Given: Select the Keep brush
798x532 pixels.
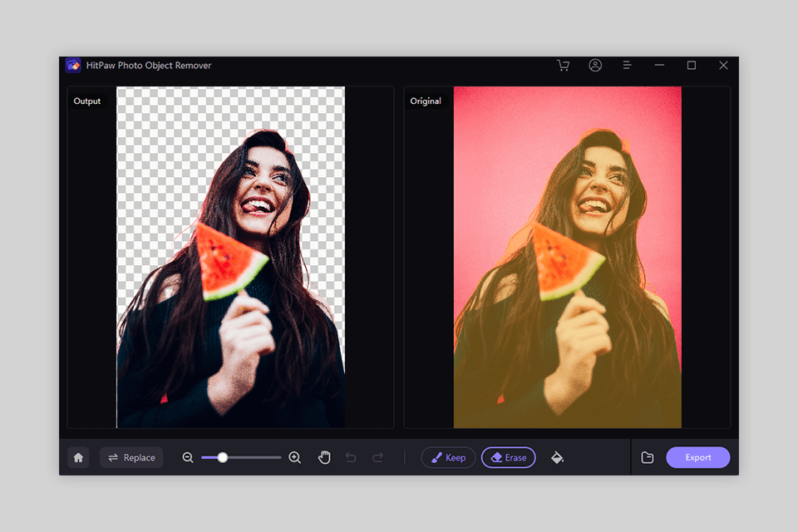Looking at the screenshot, I should click(448, 458).
